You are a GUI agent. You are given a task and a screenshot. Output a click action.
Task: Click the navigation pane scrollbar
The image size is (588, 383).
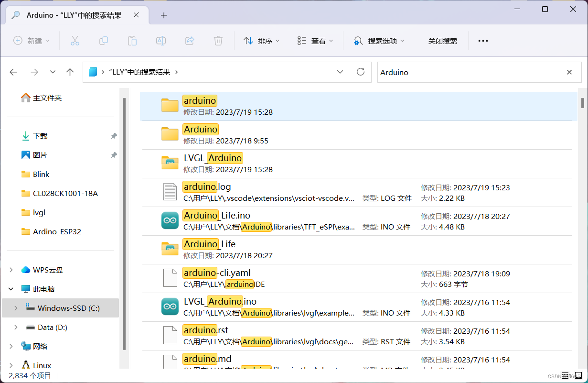(124, 223)
